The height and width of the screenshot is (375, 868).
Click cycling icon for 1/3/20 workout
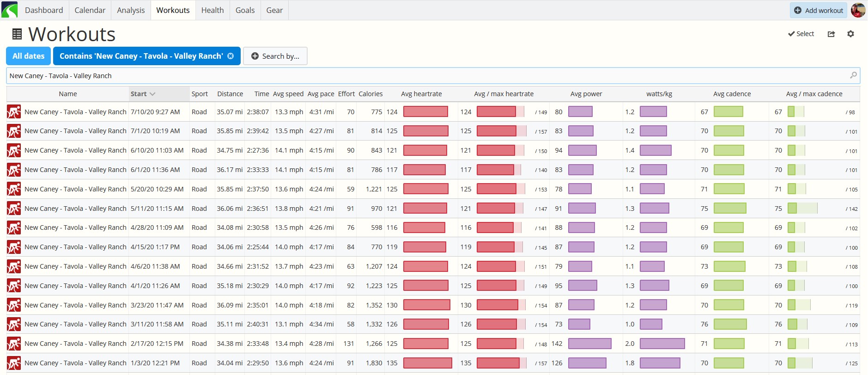[14, 363]
